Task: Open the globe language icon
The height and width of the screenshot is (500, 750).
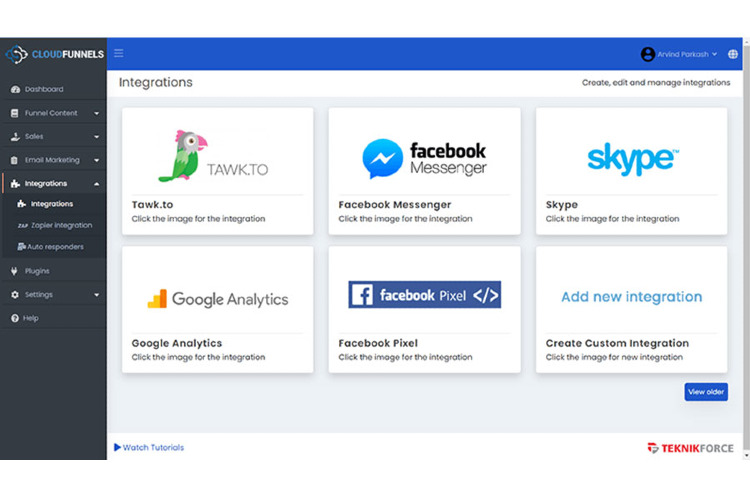Action: (732, 54)
